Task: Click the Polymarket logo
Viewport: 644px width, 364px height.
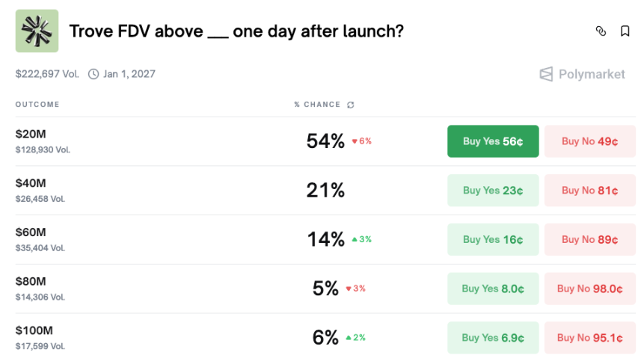Action: point(582,74)
